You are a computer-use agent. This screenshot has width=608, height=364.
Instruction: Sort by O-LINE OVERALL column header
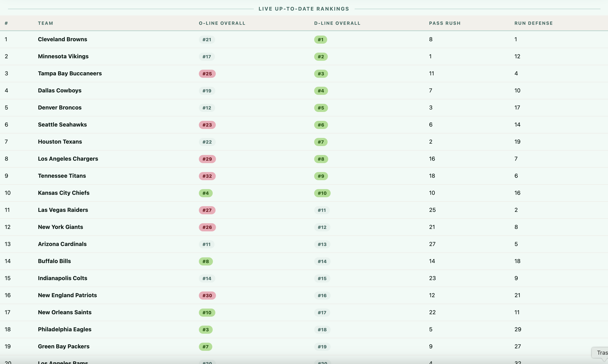pos(222,23)
